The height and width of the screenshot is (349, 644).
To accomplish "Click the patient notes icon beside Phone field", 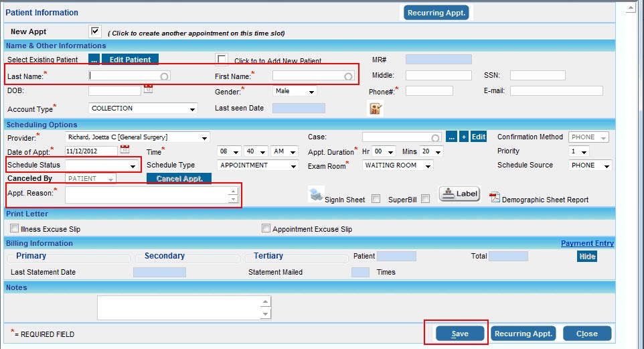I will pyautogui.click(x=376, y=108).
